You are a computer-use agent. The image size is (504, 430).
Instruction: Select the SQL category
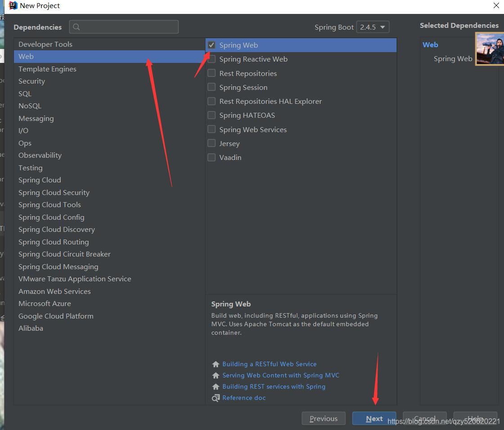109,94
